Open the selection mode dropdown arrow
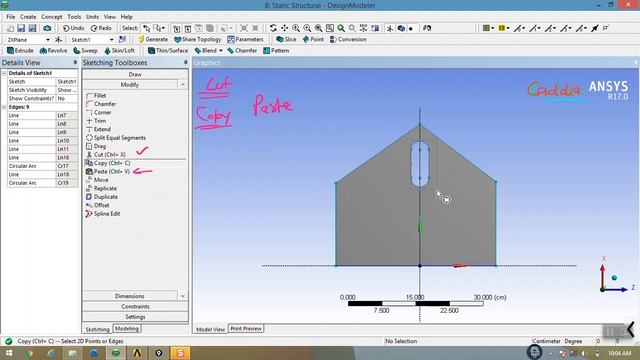Viewport: 640px width, 360px height. pos(163,28)
